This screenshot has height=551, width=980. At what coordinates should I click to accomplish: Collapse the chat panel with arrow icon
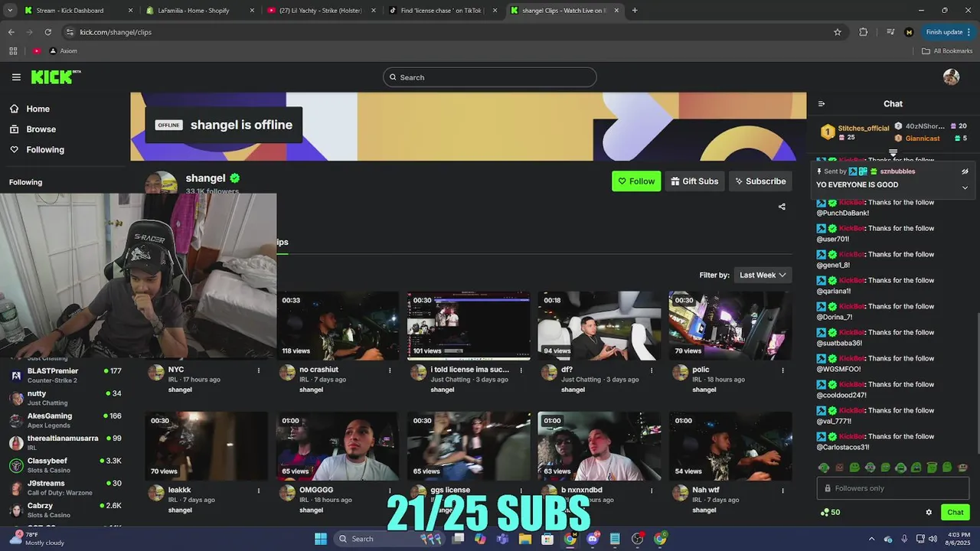[x=822, y=104]
